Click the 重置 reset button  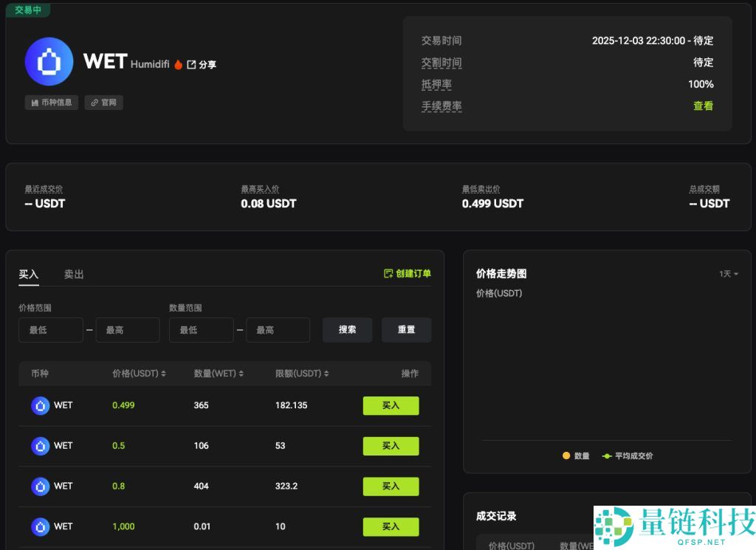[406, 330]
